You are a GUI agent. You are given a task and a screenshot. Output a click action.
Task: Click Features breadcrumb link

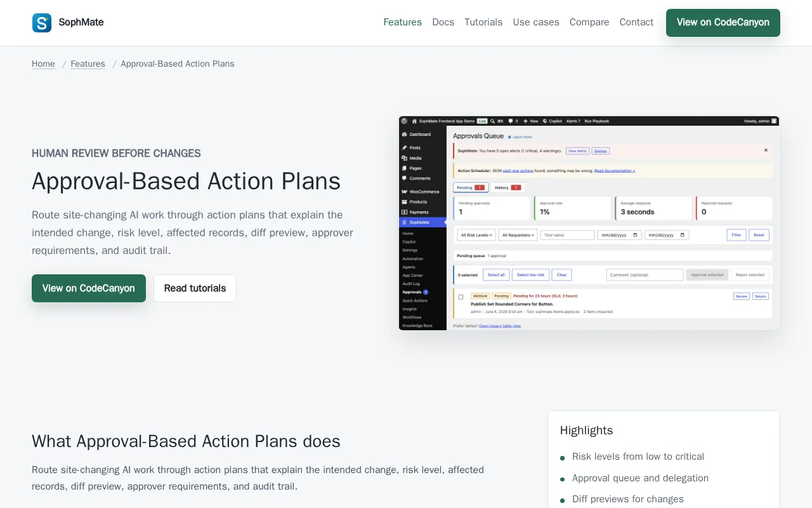click(x=88, y=63)
